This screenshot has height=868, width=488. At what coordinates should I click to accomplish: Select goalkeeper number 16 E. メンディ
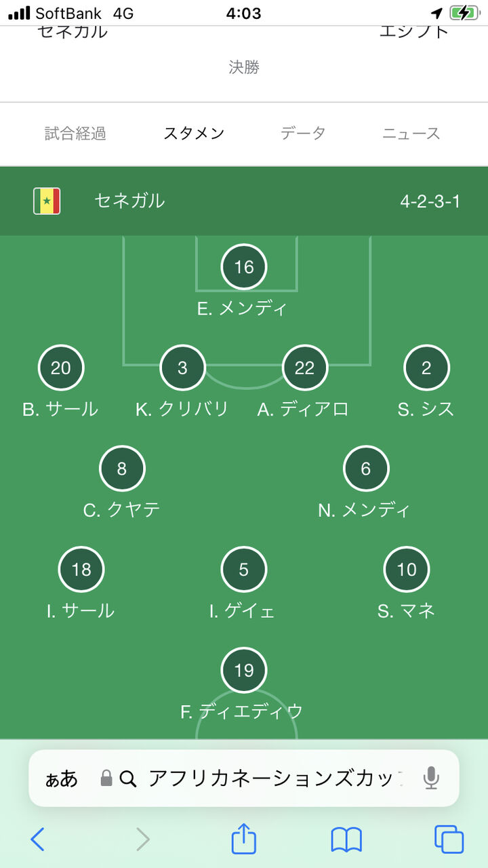244,267
